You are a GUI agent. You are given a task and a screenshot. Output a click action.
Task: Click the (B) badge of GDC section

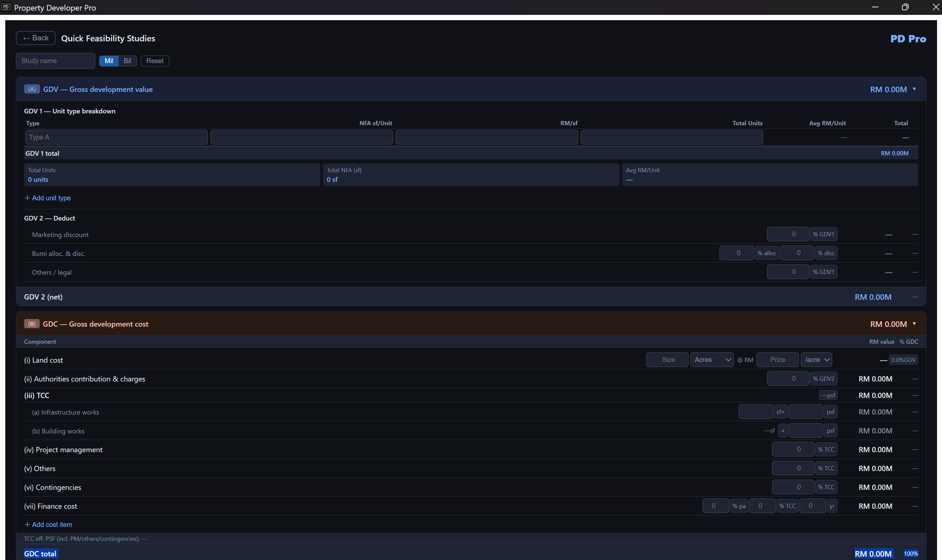tap(32, 324)
